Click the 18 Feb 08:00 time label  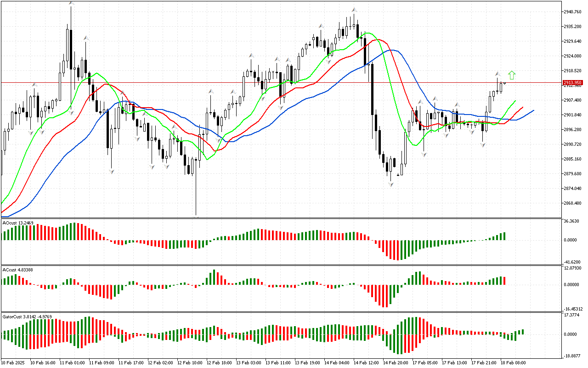(x=513, y=363)
